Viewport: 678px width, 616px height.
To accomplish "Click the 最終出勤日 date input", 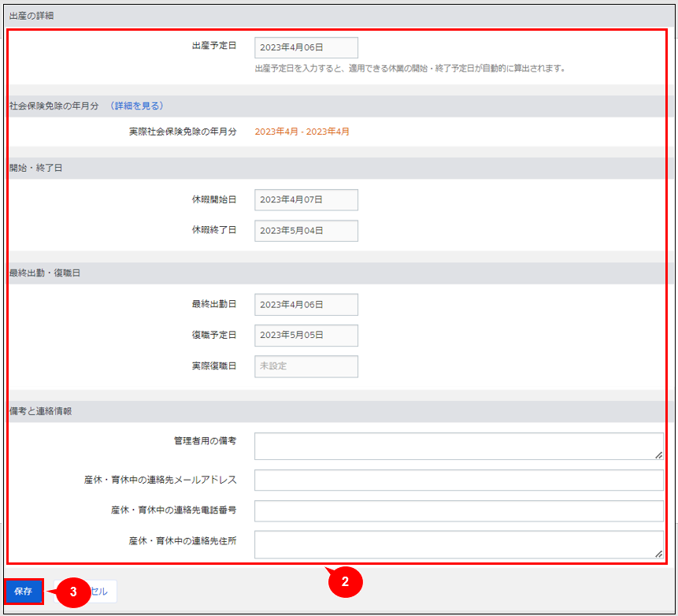I will tap(306, 305).
